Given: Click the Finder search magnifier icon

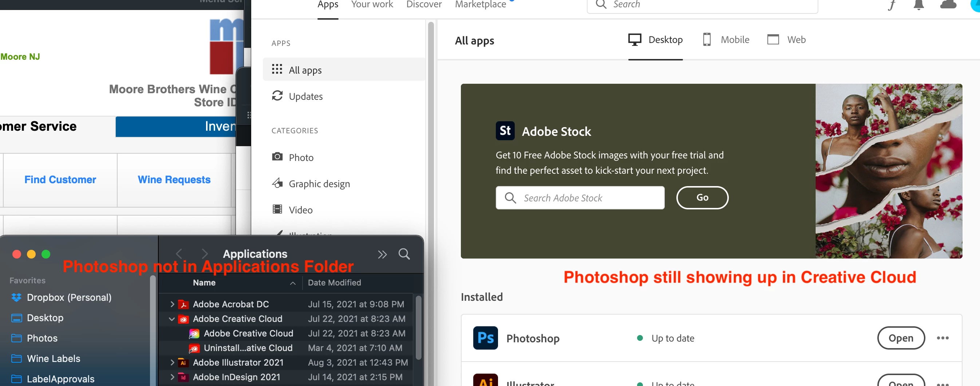Looking at the screenshot, I should tap(404, 254).
